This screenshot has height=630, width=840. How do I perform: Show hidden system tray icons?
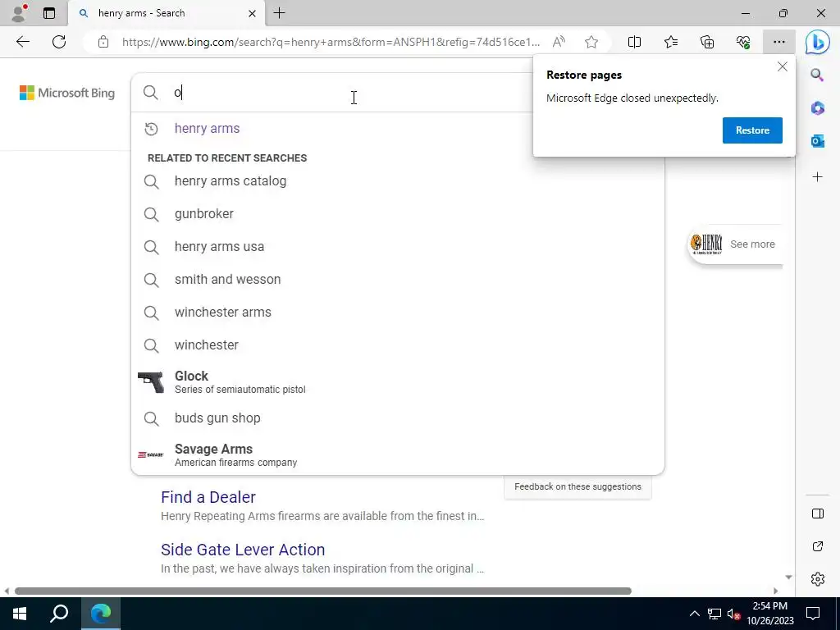tap(694, 614)
